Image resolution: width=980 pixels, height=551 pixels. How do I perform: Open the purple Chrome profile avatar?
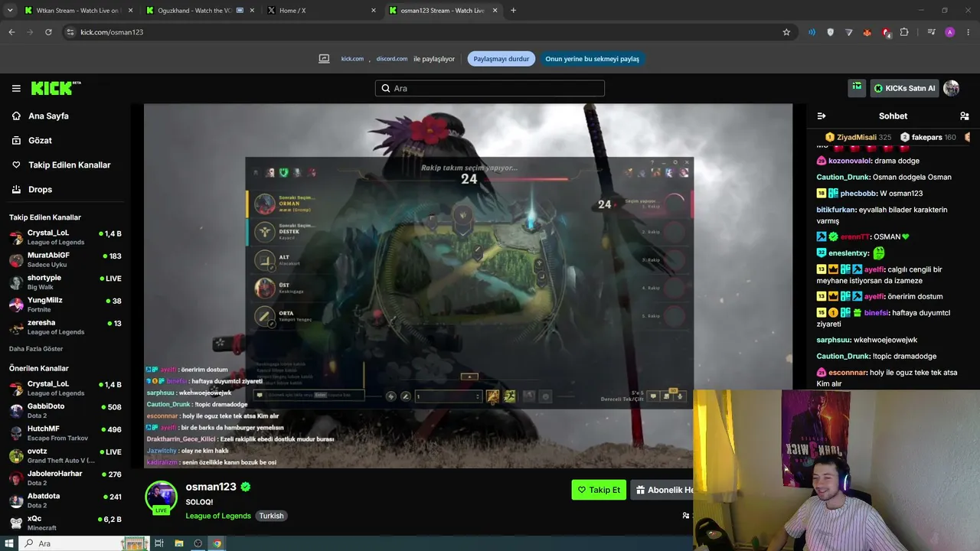pyautogui.click(x=950, y=32)
